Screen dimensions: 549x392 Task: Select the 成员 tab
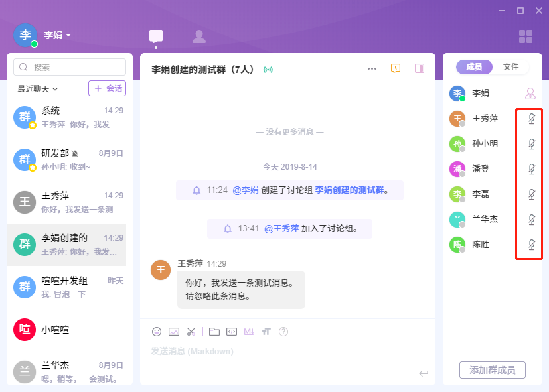pyautogui.click(x=474, y=67)
